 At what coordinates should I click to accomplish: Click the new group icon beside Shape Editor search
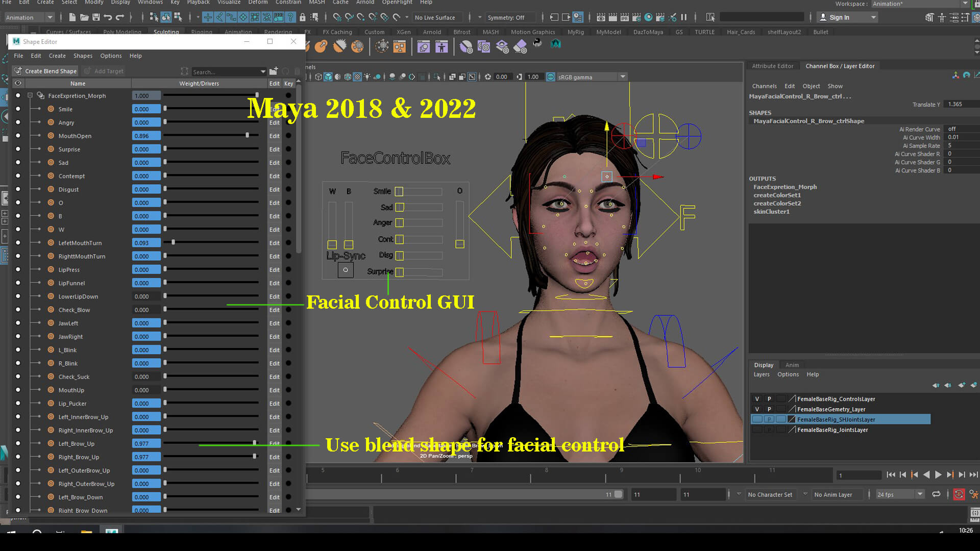(x=274, y=71)
